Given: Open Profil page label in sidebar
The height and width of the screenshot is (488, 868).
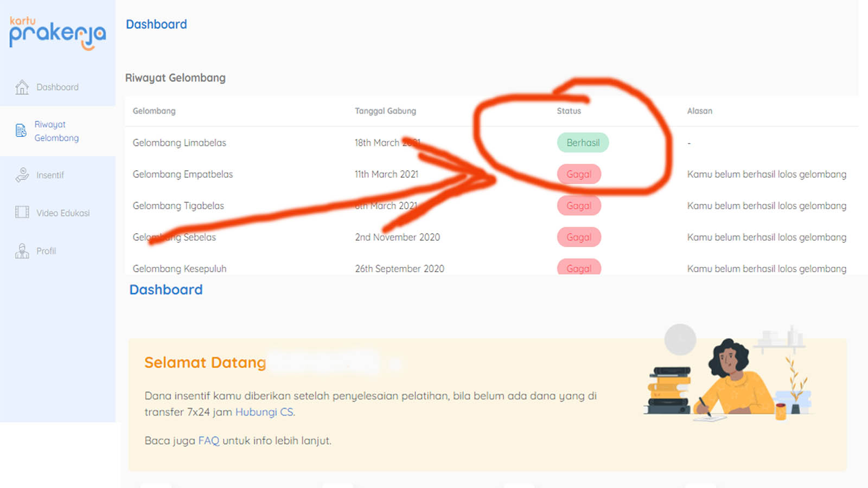Looking at the screenshot, I should [x=46, y=251].
